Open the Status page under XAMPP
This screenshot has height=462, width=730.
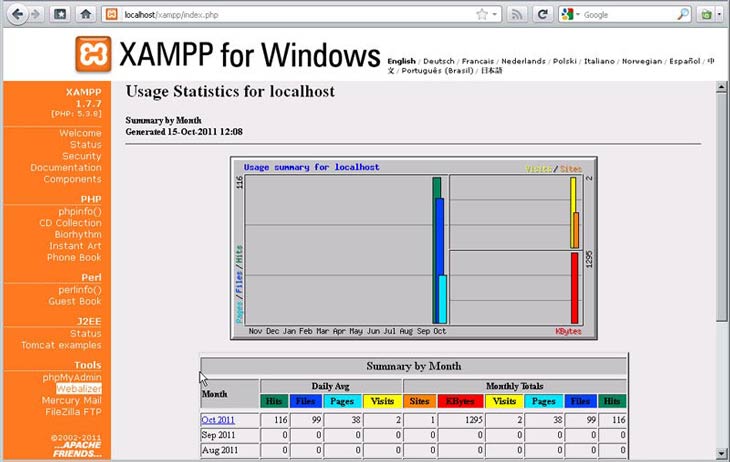pyautogui.click(x=86, y=145)
